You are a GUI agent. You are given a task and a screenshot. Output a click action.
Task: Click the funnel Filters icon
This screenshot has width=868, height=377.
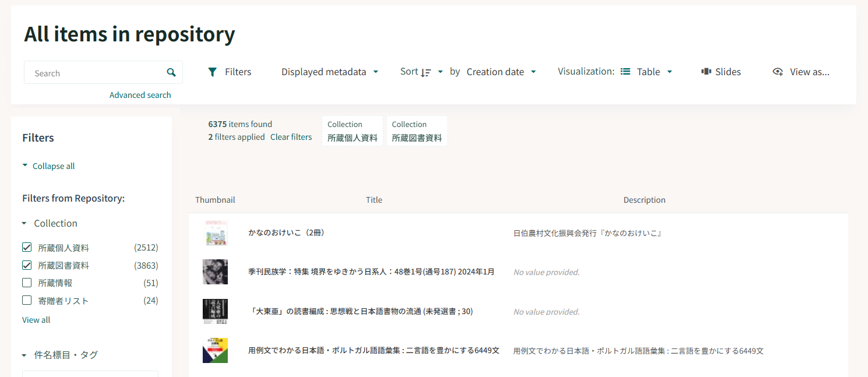(213, 72)
